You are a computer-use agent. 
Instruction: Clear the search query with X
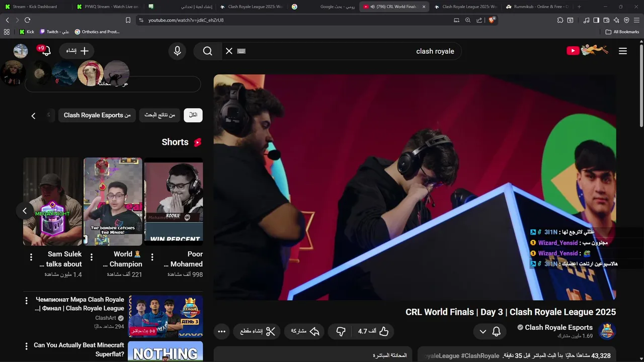pos(229,51)
